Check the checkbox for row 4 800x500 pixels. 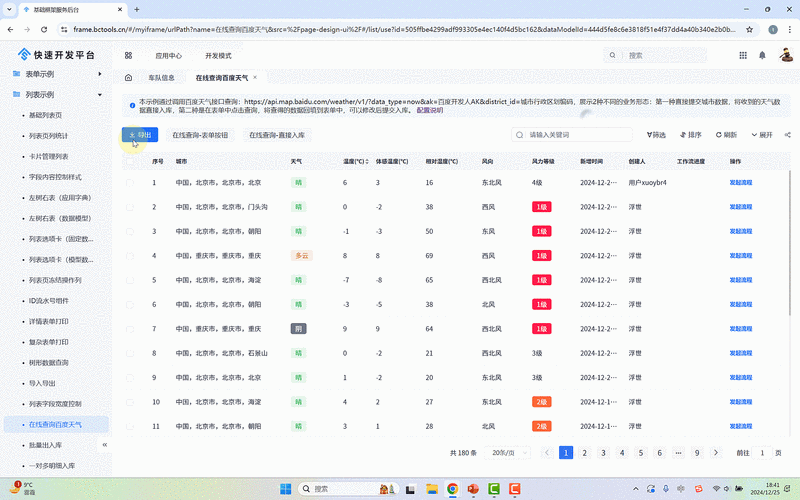[129, 256]
